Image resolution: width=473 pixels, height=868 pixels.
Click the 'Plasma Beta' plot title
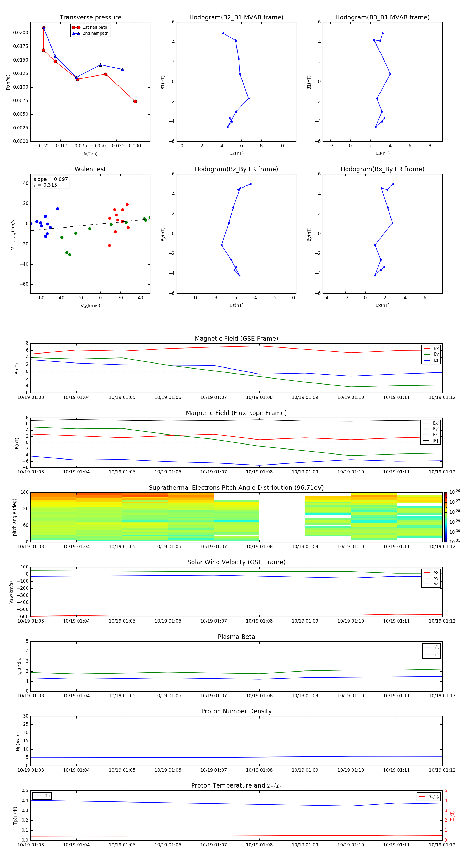(236, 637)
